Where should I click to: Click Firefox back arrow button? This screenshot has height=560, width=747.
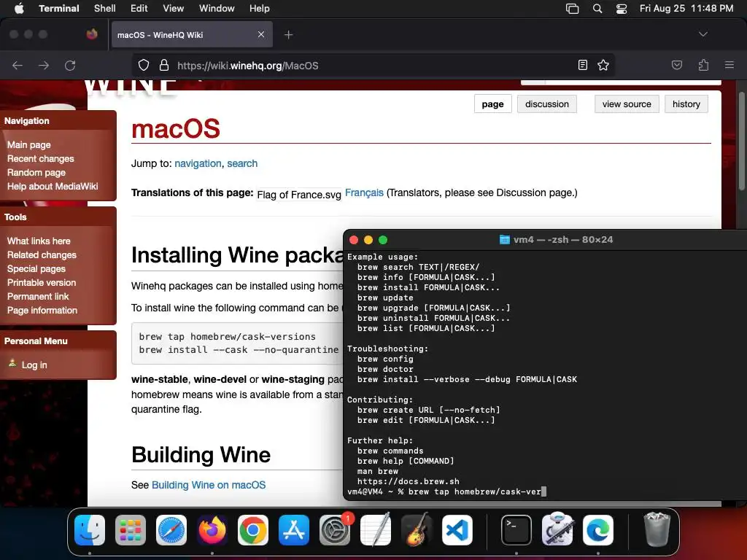(x=18, y=65)
